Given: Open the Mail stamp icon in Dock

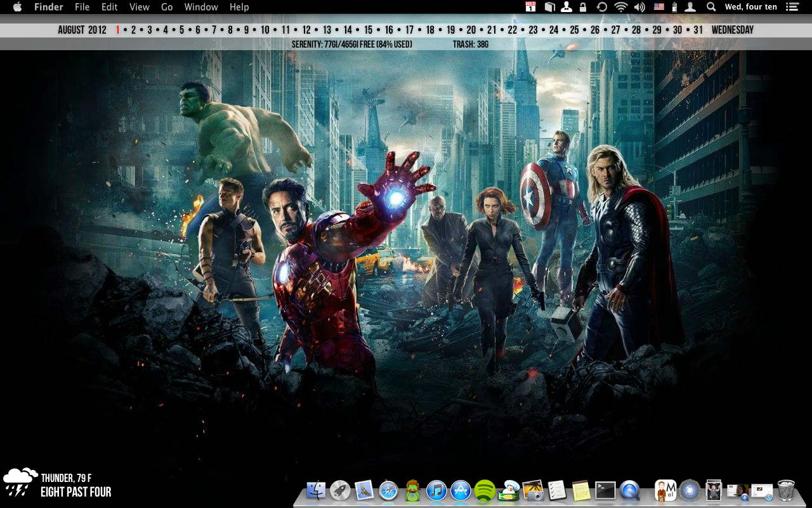Looking at the screenshot, I should coord(364,490).
